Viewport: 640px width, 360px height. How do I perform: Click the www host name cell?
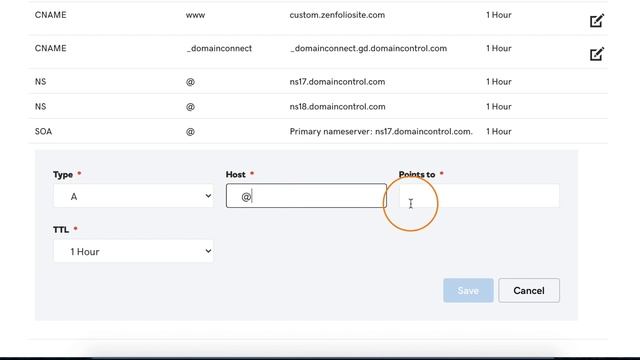click(195, 15)
